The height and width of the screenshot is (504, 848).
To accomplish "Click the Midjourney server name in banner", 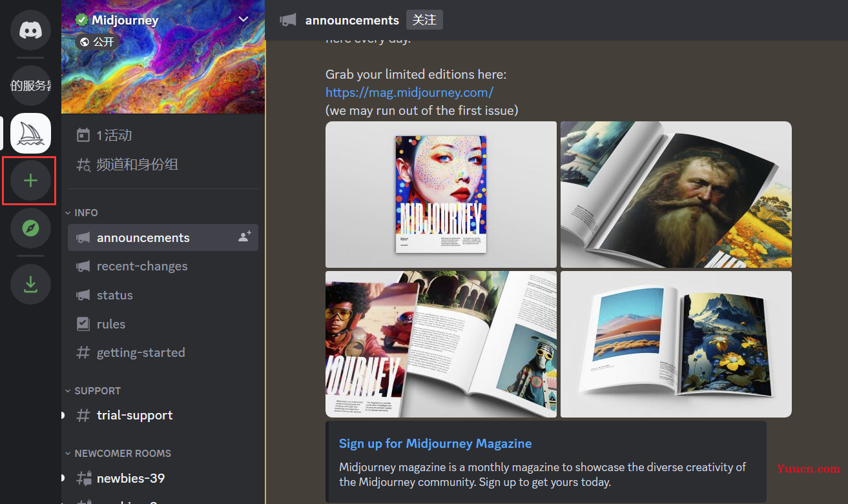I will pyautogui.click(x=125, y=19).
